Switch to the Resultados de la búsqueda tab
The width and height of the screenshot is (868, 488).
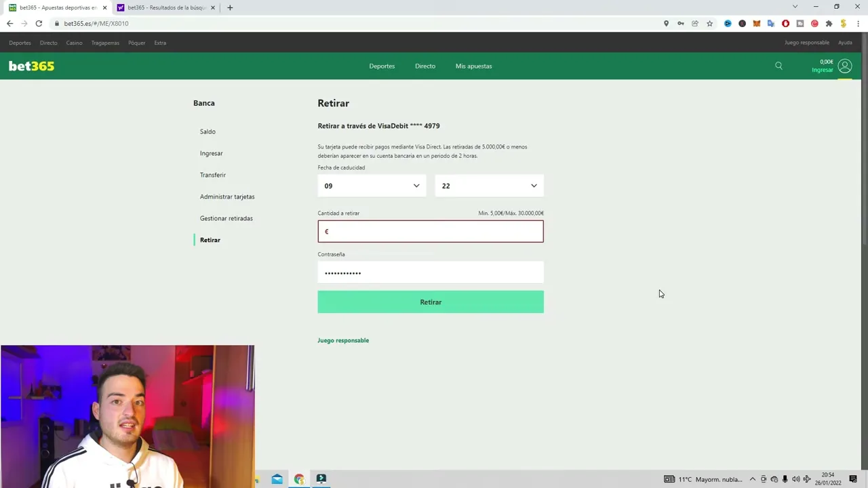pyautogui.click(x=166, y=7)
